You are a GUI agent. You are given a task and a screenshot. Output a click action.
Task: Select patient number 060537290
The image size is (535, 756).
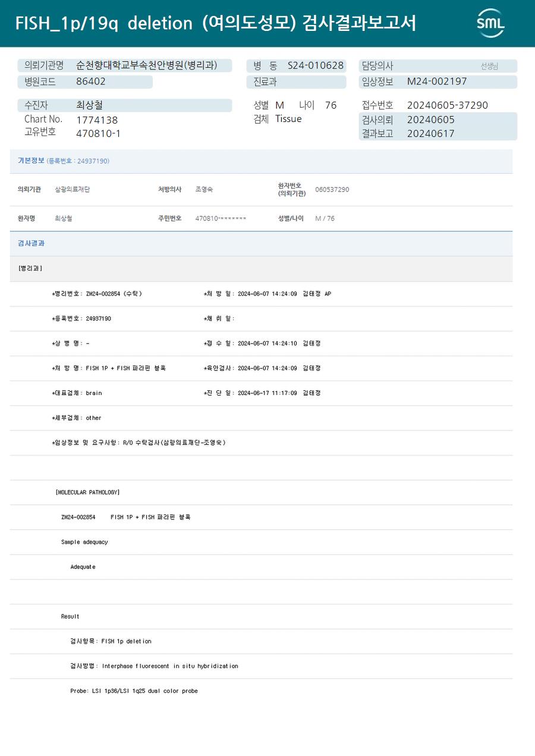(332, 190)
